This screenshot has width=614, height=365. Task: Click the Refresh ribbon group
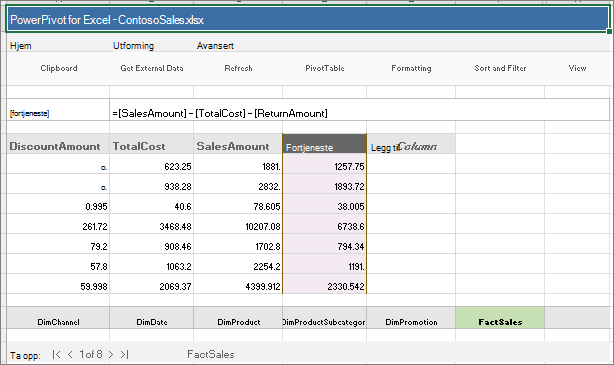point(238,68)
